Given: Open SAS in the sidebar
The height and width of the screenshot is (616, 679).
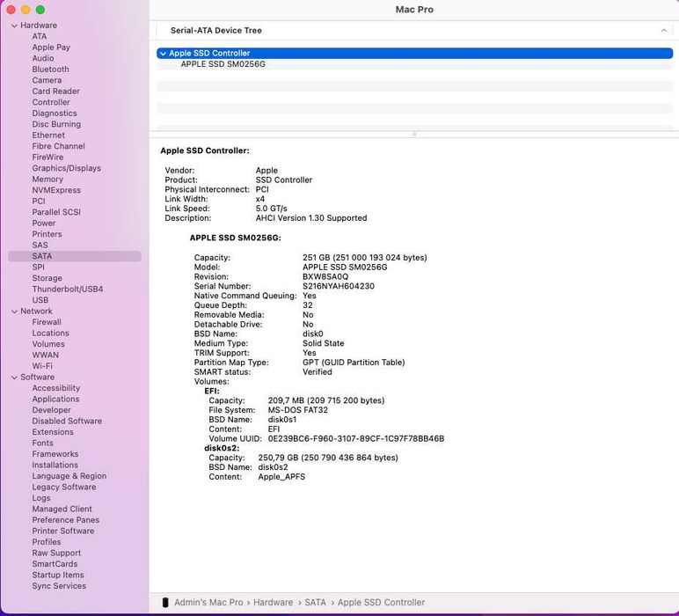Looking at the screenshot, I should pos(40,246).
